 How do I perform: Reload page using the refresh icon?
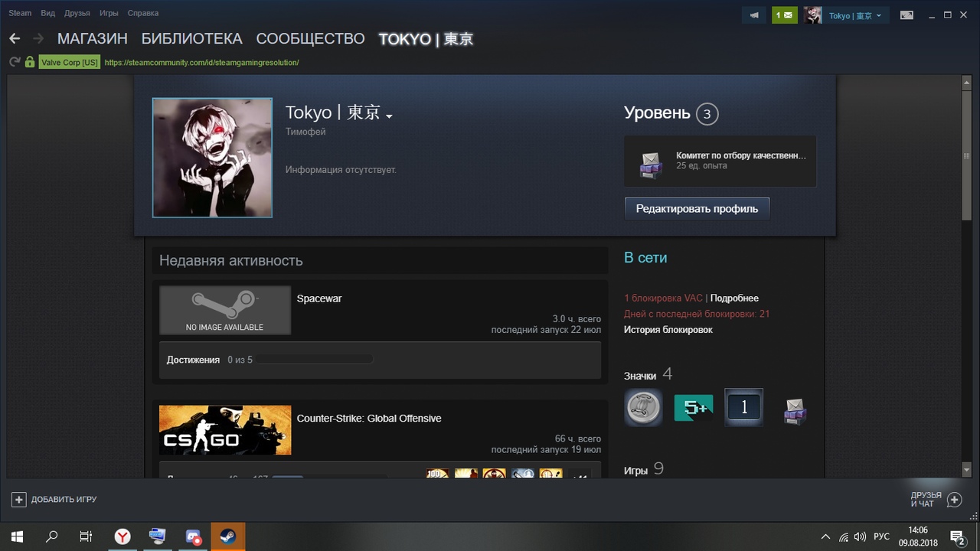[15, 62]
